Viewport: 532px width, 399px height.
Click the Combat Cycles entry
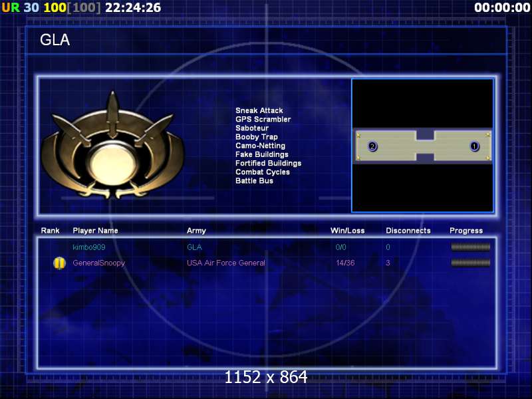coord(263,172)
